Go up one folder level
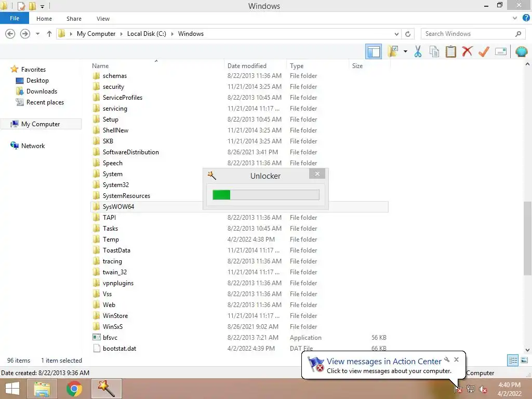Viewport: 532px width, 399px height. coord(49,34)
